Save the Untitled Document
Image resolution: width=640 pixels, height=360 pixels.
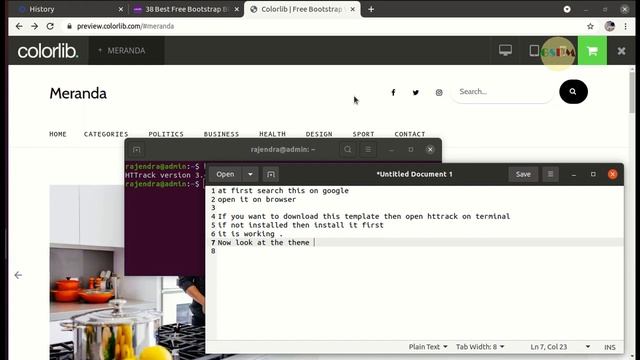[523, 174]
